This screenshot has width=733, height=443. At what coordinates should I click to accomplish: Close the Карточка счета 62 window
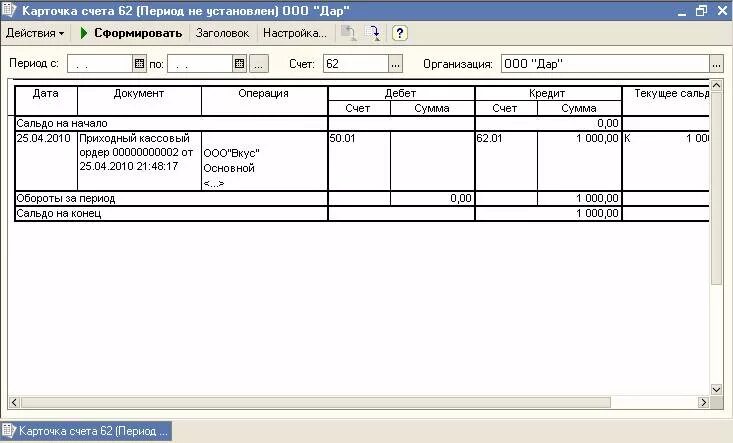pyautogui.click(x=722, y=11)
